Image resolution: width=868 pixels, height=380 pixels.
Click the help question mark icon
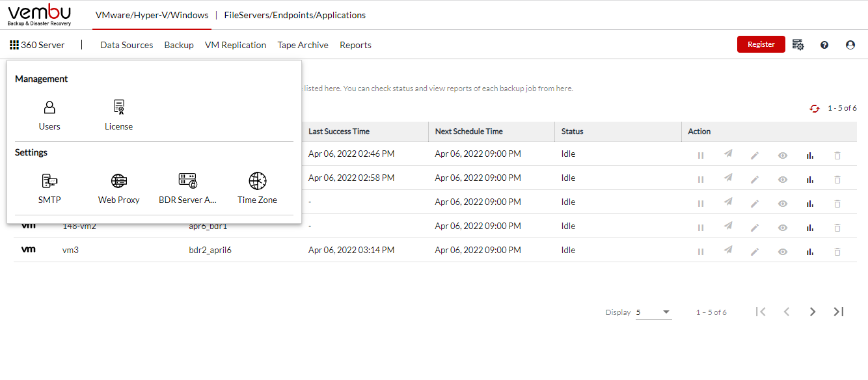(824, 45)
